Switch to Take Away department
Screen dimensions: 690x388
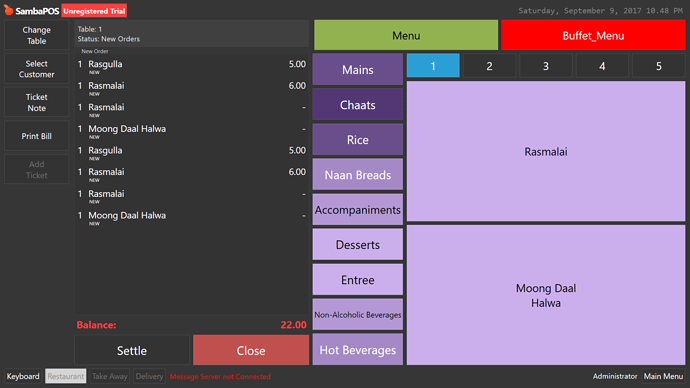(x=110, y=376)
